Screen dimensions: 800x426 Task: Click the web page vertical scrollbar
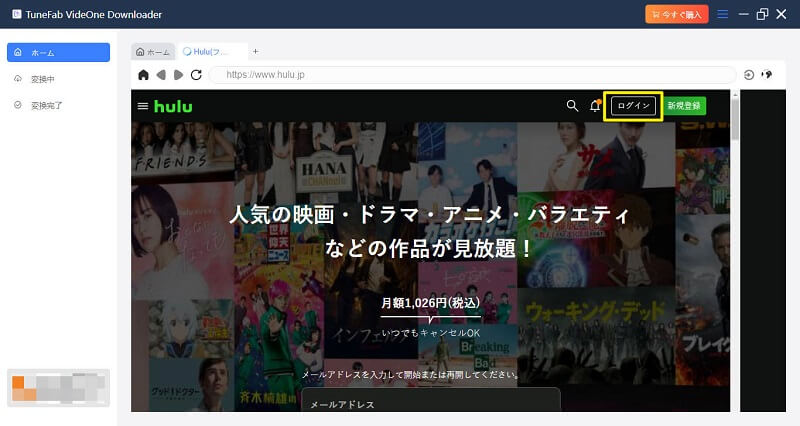click(x=735, y=120)
